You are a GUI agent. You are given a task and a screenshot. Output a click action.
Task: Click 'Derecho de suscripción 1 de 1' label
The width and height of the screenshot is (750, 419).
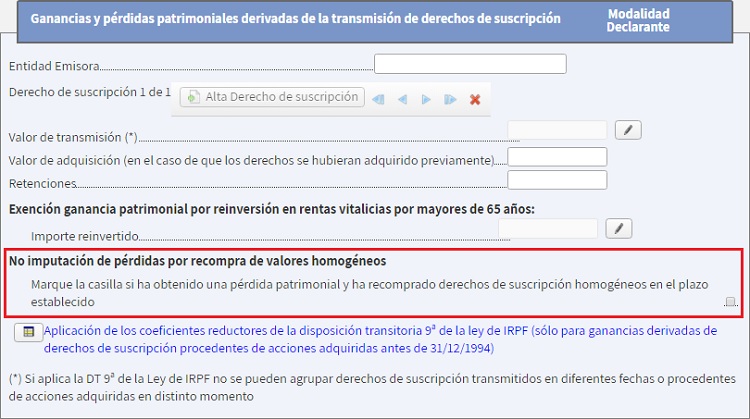89,92
